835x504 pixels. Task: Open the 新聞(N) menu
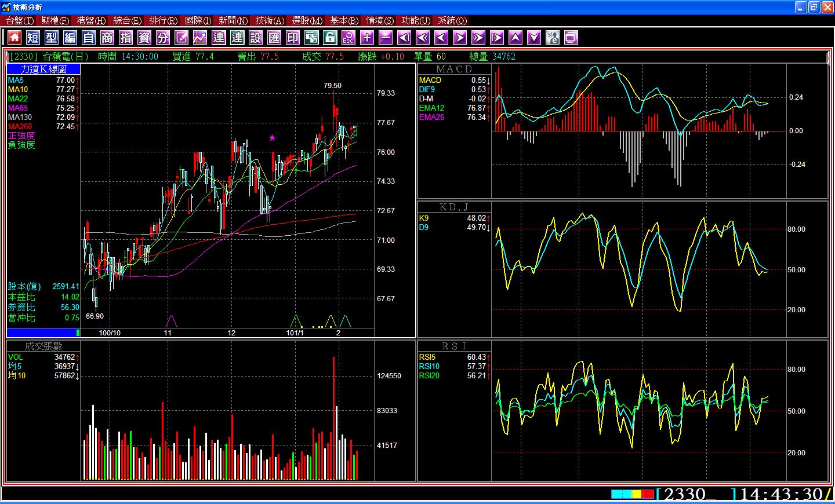[233, 20]
